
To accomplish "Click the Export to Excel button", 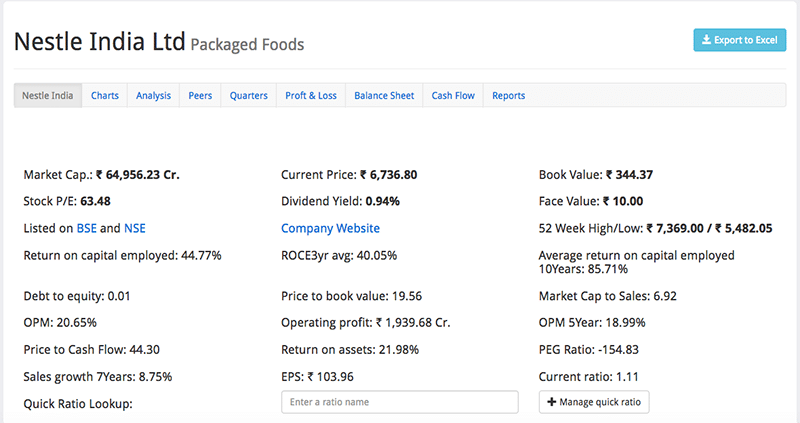I will coord(739,40).
